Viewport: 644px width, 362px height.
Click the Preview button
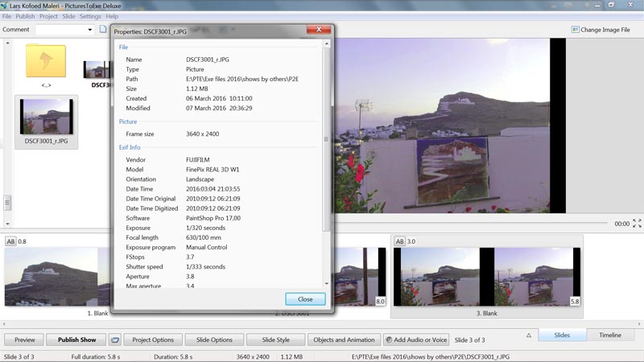(25, 339)
